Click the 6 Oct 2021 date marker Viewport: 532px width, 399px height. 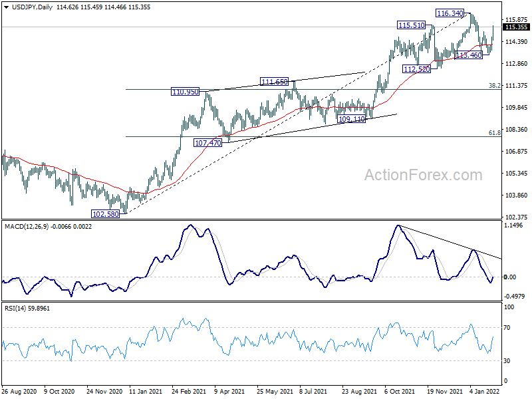point(400,391)
